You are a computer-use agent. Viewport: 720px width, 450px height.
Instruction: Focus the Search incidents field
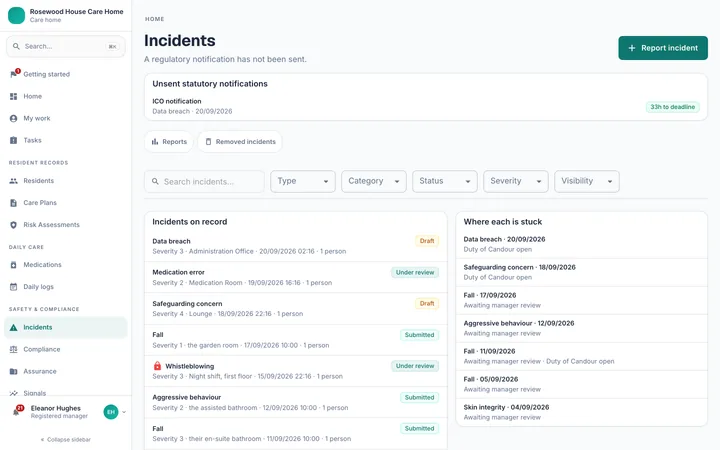tap(204, 181)
